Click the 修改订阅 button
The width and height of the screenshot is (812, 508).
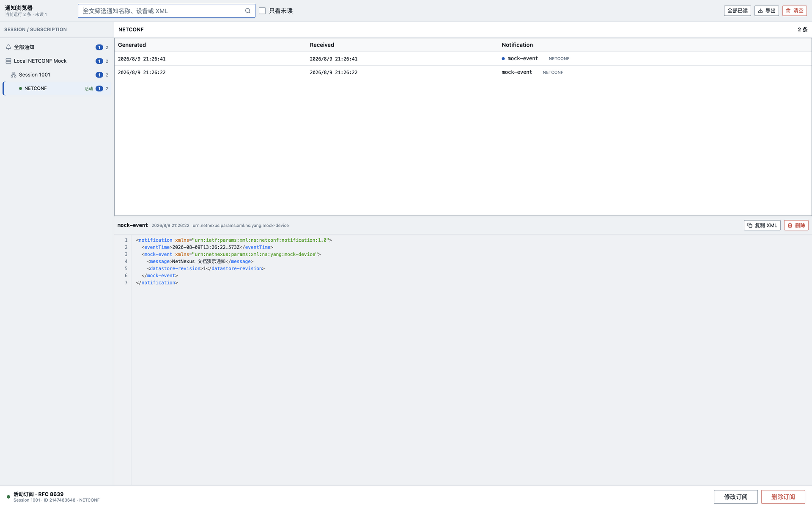point(735,497)
